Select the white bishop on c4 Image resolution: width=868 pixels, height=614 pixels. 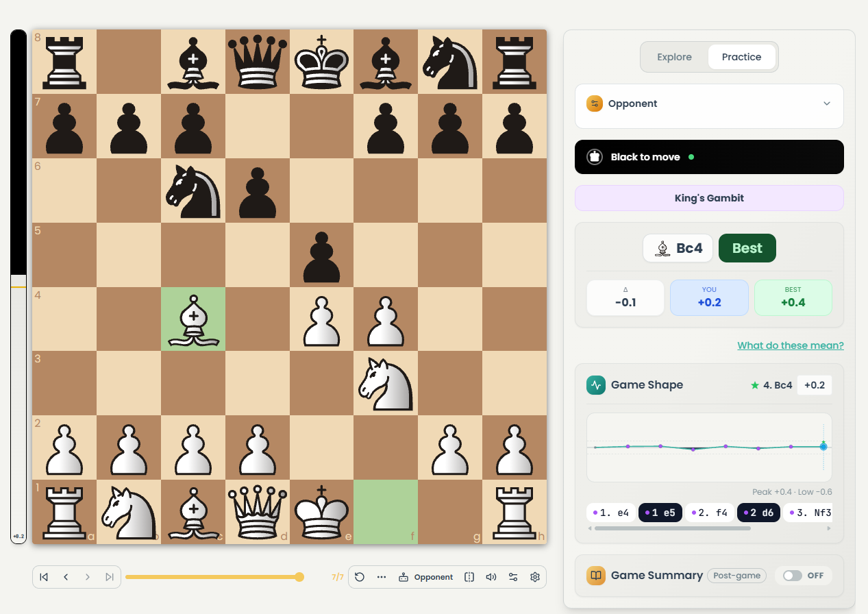[193, 319]
